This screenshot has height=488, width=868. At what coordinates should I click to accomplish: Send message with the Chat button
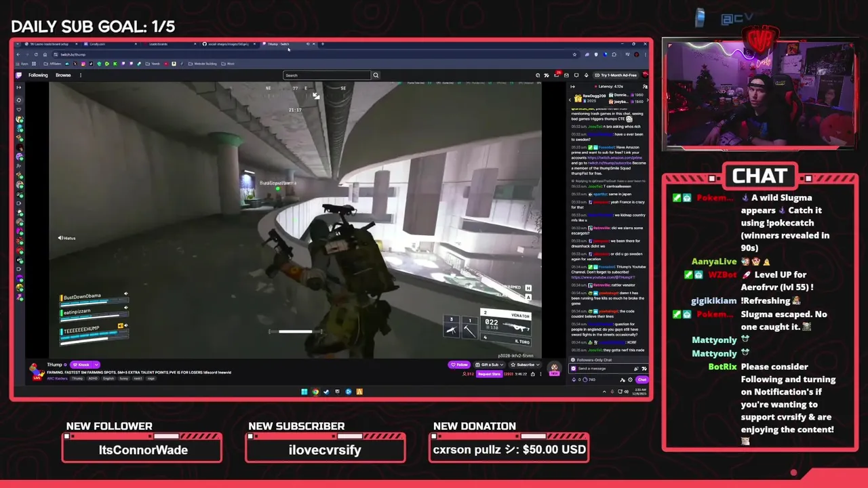(642, 380)
